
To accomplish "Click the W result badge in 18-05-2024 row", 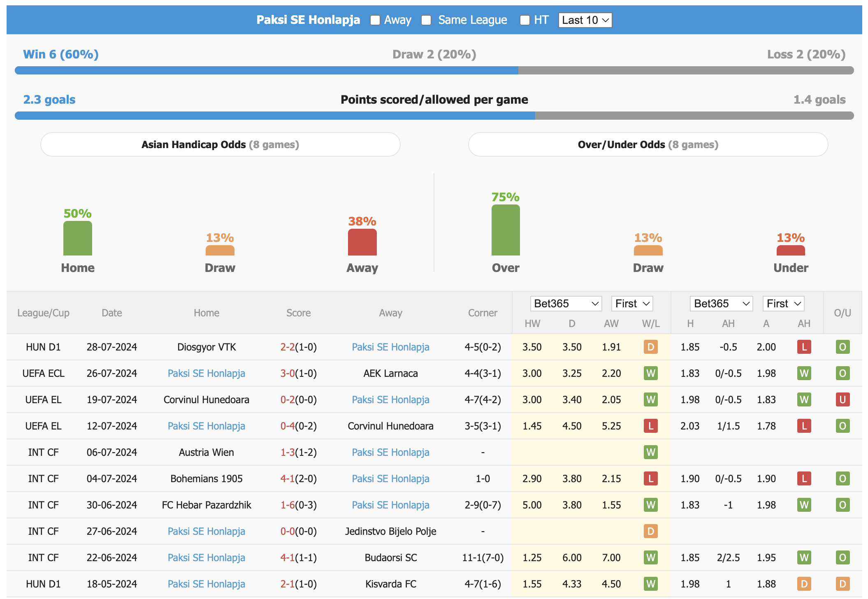I will [x=651, y=584].
